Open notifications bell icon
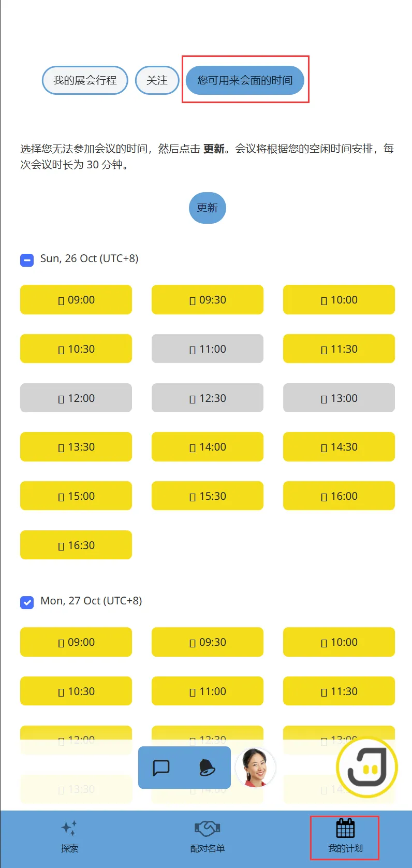412x868 pixels. [x=207, y=768]
